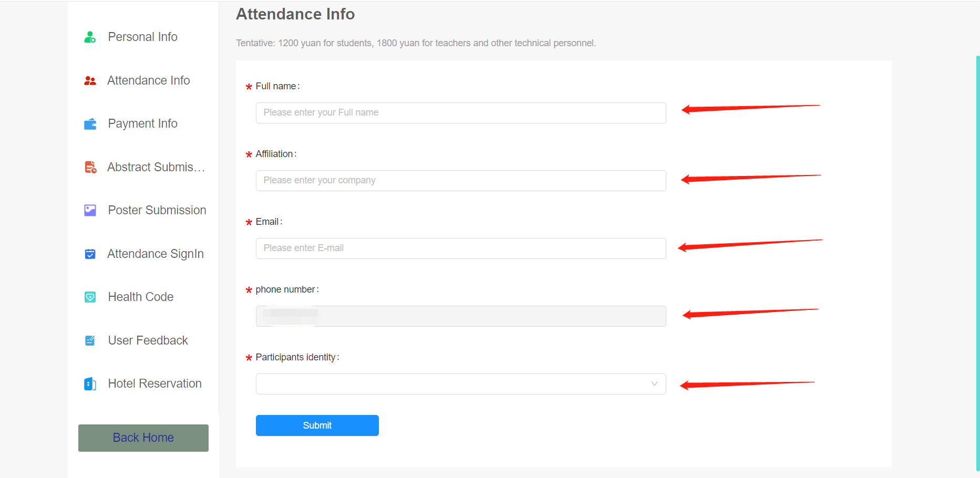
Task: Click the page's vertical scrollbar
Action: click(977, 263)
